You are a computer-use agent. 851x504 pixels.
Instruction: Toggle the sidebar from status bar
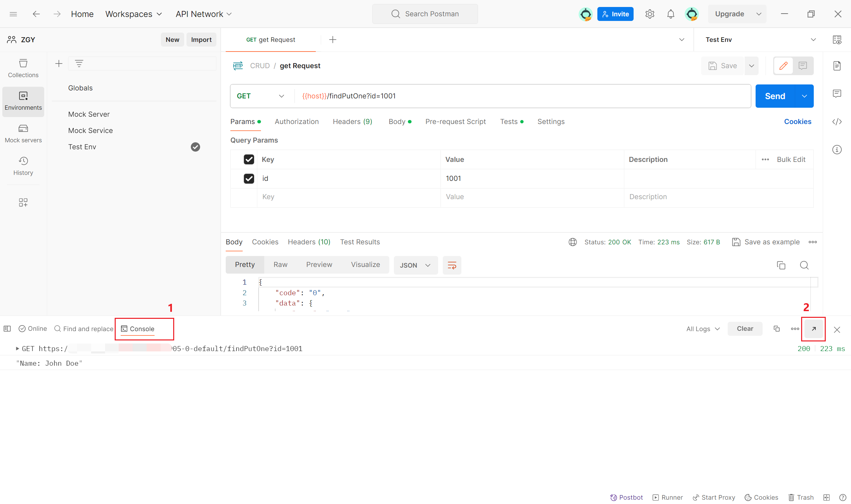point(7,329)
